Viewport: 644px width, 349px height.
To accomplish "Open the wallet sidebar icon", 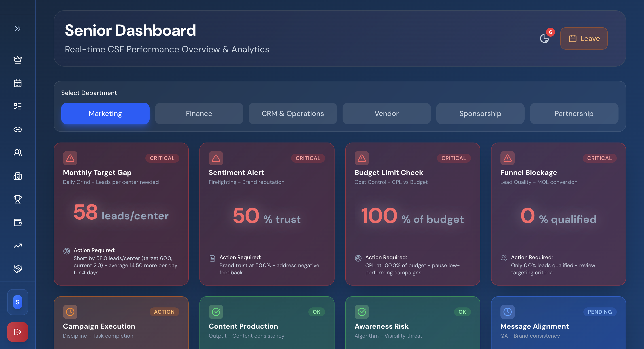I will pos(17,222).
